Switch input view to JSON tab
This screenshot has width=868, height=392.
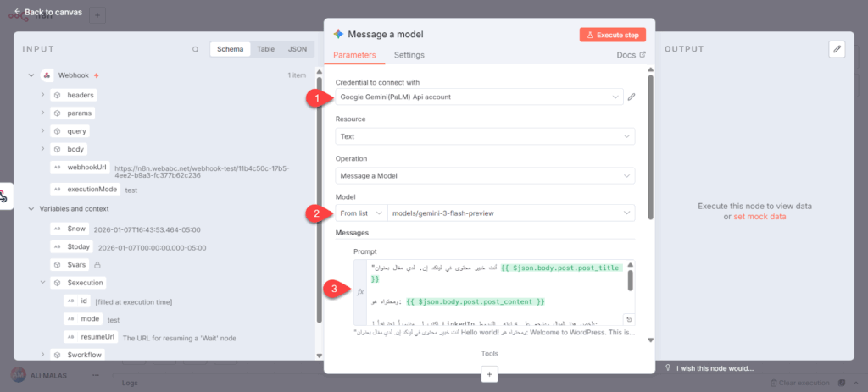[298, 49]
